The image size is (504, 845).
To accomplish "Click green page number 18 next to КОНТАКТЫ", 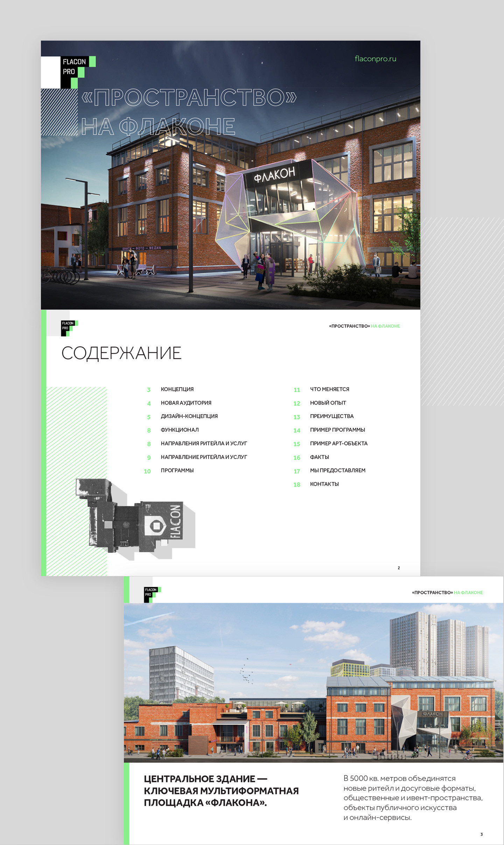I will 297,485.
